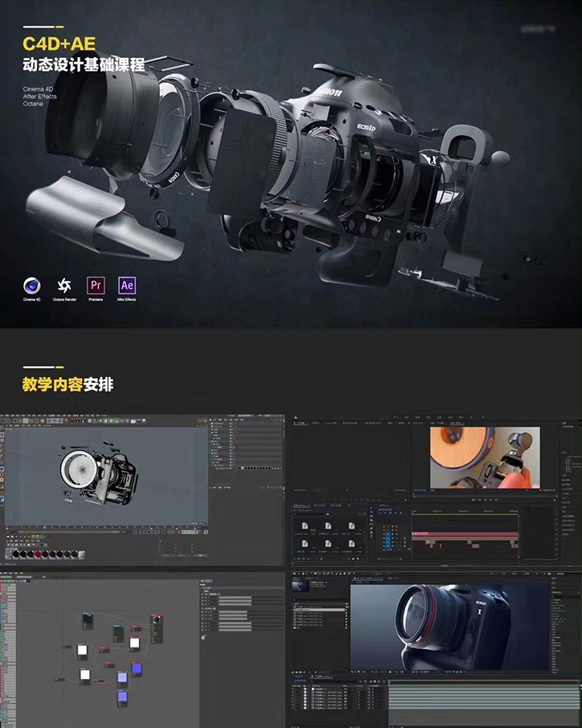Click the Premiere timeline playhead

[412, 513]
